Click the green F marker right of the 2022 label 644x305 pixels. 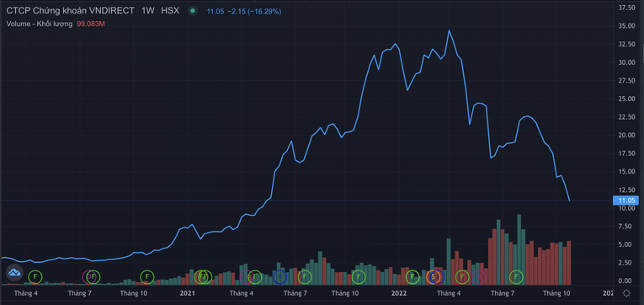click(412, 277)
